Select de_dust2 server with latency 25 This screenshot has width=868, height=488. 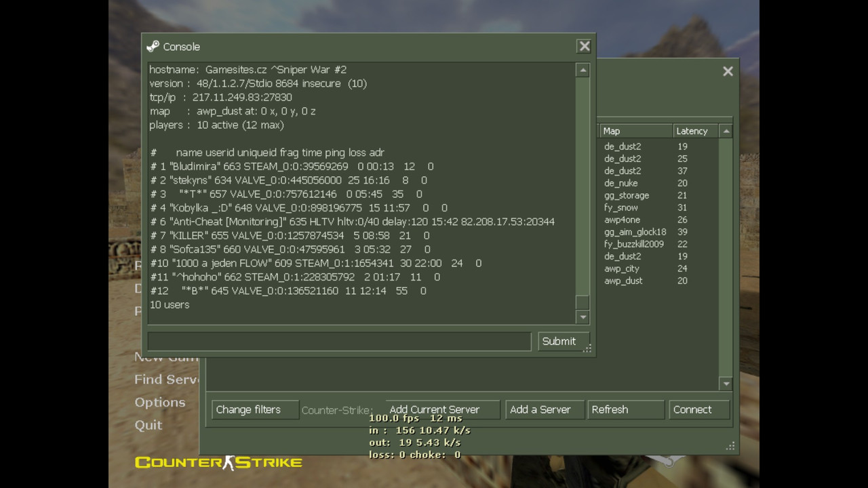(x=658, y=159)
